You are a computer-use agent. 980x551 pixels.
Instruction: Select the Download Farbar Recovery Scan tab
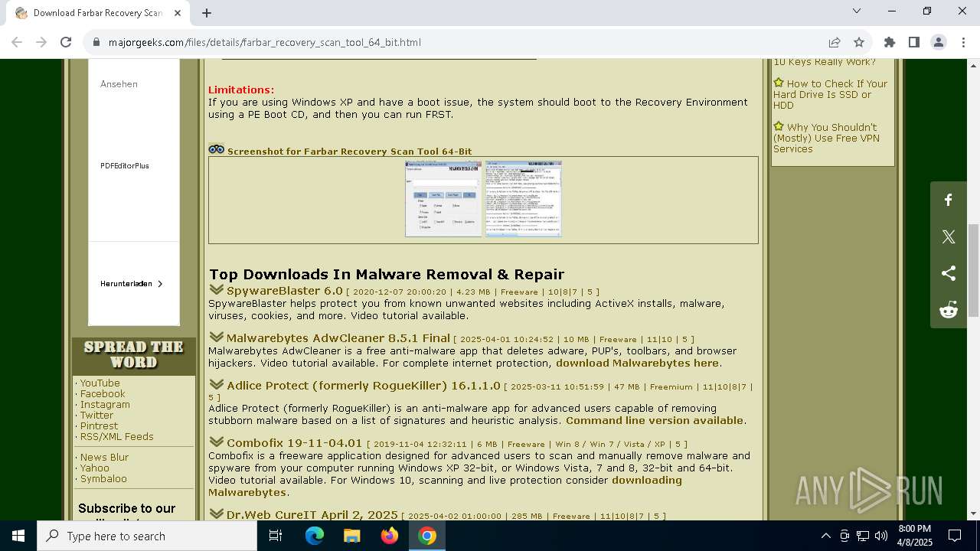[x=100, y=13]
